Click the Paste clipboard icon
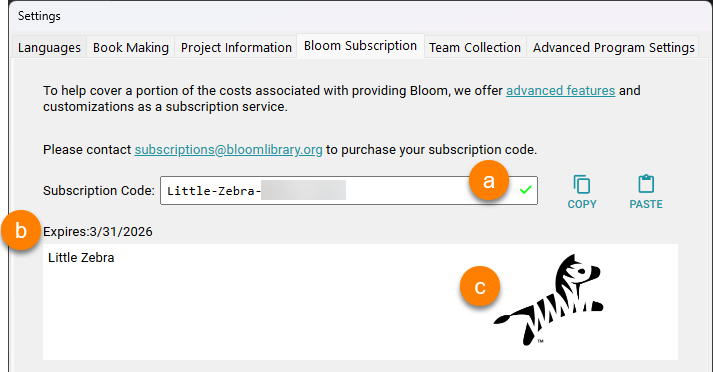The image size is (713, 372). click(646, 184)
